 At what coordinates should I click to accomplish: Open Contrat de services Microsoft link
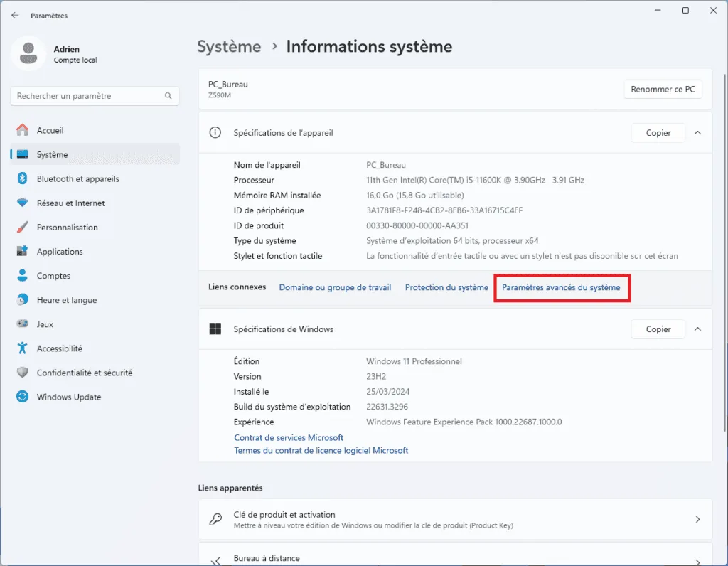[x=289, y=437]
